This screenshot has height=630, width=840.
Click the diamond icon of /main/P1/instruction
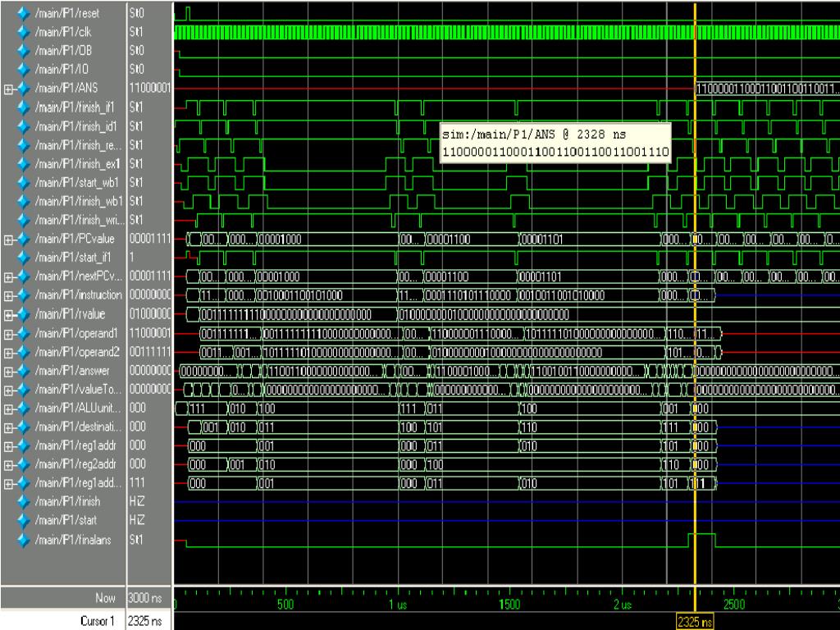tap(23, 295)
